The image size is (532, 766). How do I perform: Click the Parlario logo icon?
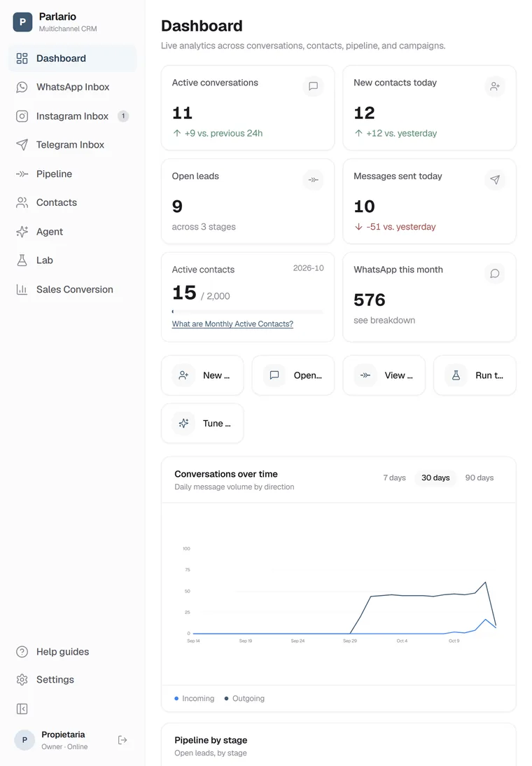(x=22, y=22)
